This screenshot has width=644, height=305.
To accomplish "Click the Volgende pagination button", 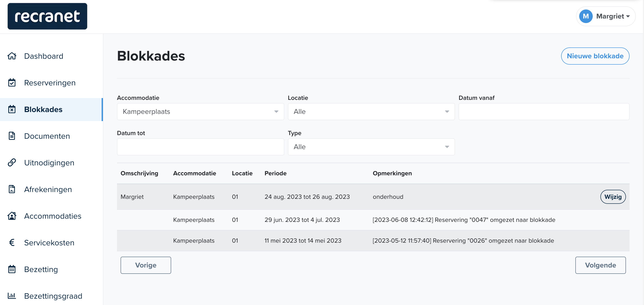I will (600, 265).
